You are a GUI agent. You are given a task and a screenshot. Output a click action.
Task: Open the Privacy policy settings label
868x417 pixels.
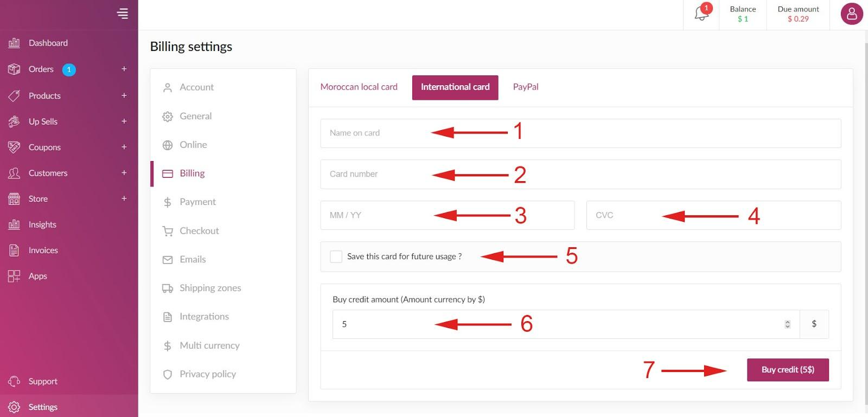point(208,374)
